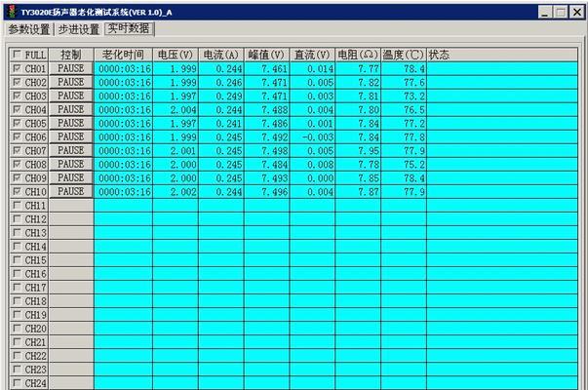
Task: Select CH07 peak value 7.498
Action: [267, 151]
